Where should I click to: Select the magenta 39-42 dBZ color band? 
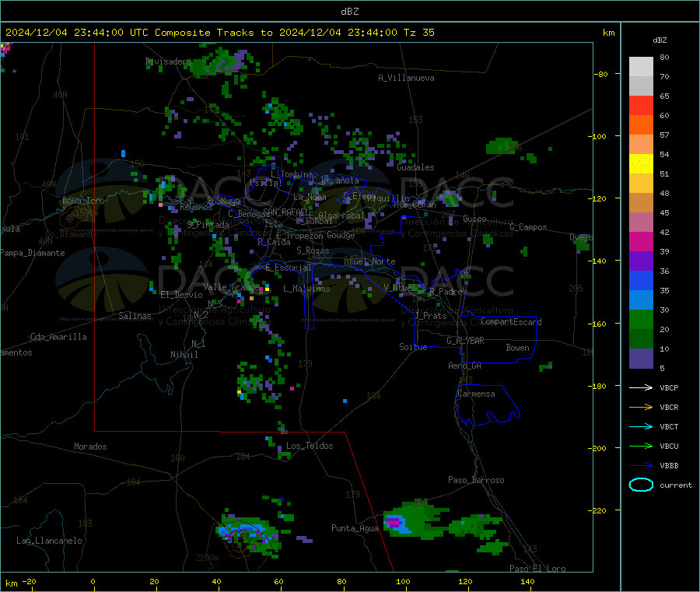641,241
